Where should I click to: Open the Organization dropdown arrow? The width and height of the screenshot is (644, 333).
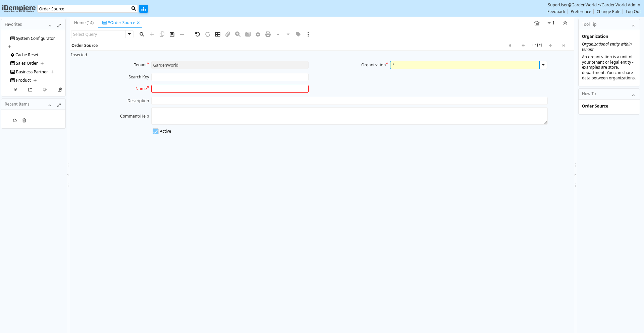(543, 65)
